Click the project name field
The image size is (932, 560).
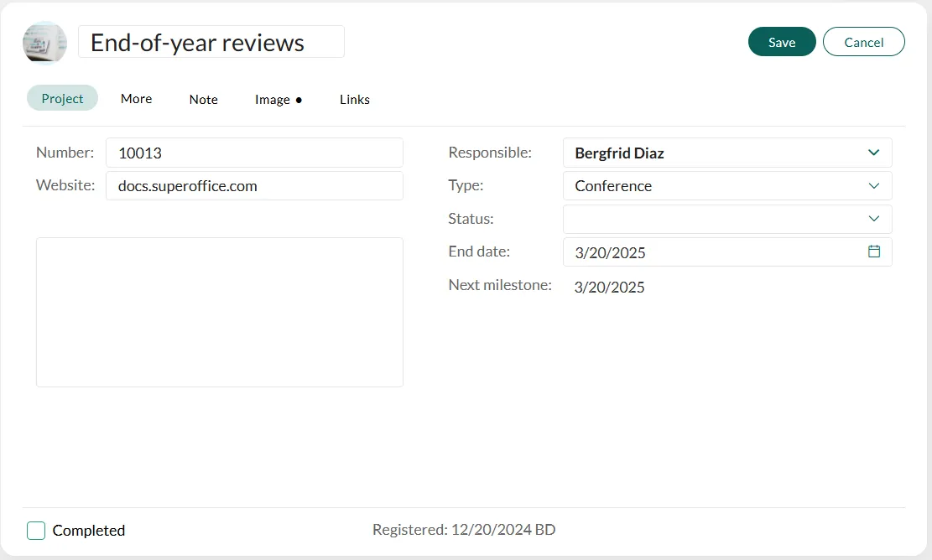211,42
